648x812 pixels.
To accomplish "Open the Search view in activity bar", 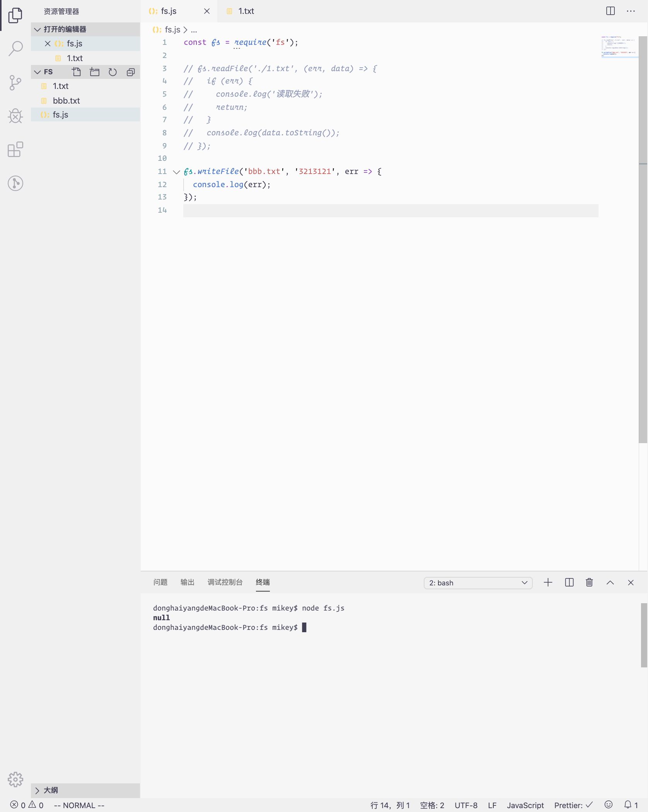I will 15,49.
